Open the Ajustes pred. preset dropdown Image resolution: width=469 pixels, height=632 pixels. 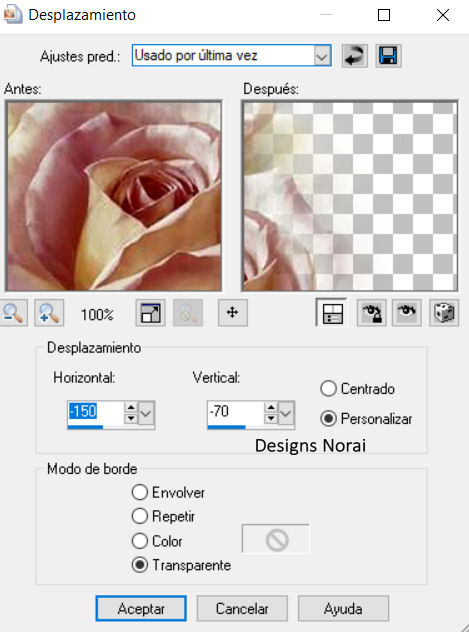[322, 56]
